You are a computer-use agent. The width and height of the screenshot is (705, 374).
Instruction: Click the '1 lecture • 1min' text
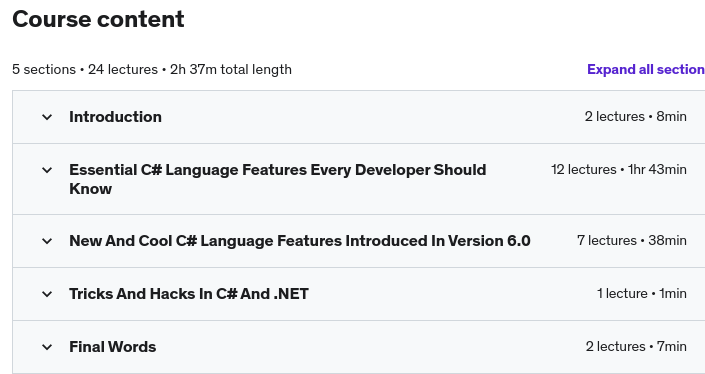(x=642, y=294)
